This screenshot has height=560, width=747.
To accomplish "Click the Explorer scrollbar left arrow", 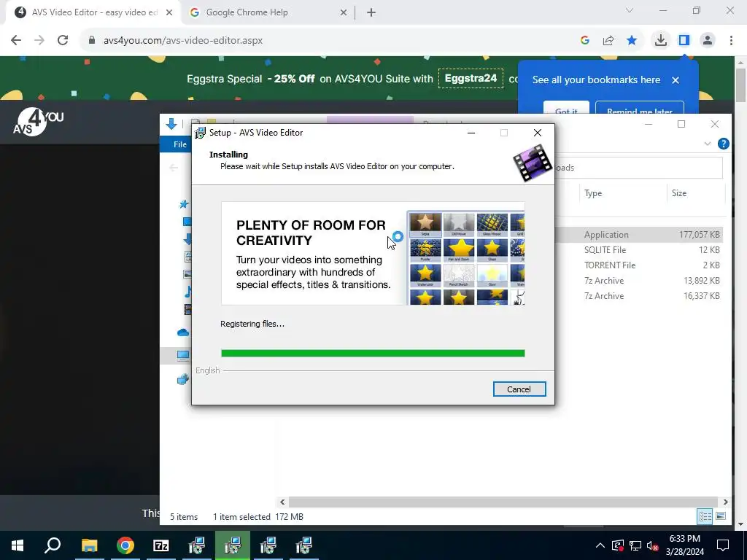I will (282, 502).
